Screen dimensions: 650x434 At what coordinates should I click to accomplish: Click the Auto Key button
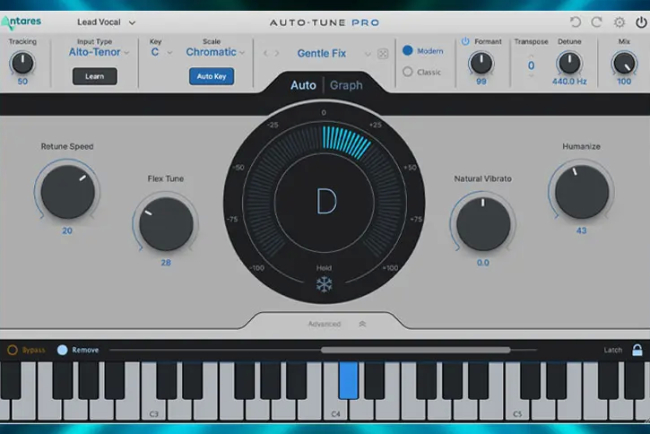tap(211, 76)
